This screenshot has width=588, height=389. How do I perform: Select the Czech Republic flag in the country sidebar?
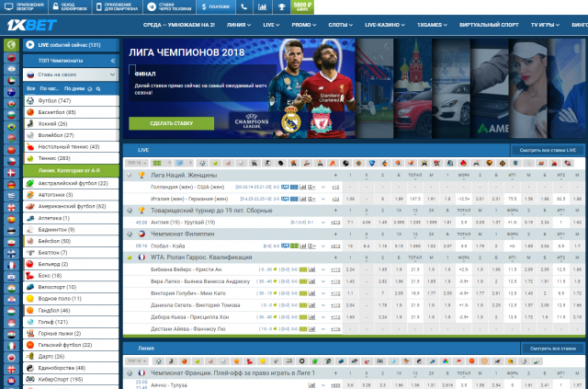pos(11,162)
